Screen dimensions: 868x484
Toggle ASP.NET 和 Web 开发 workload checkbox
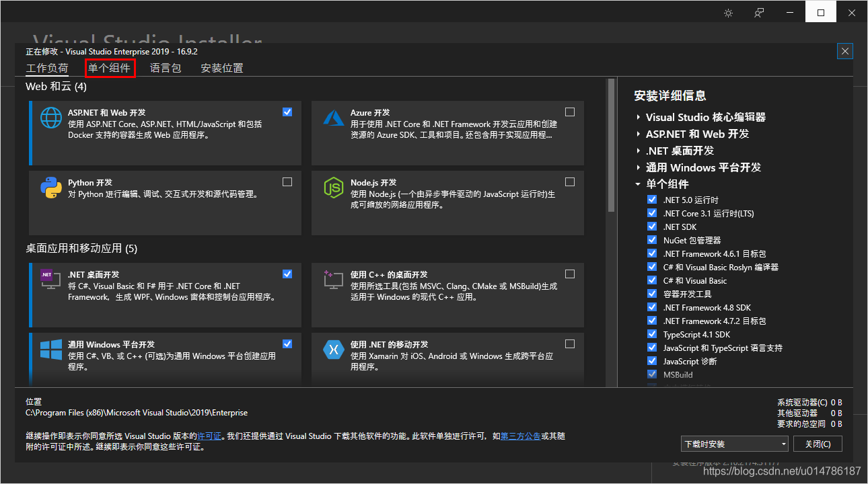click(x=287, y=112)
